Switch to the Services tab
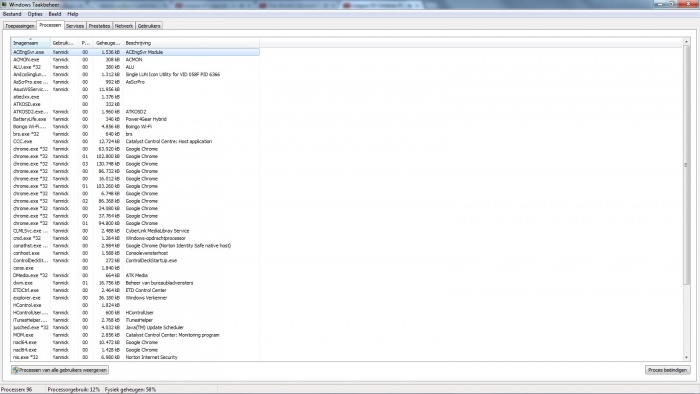 [75, 26]
